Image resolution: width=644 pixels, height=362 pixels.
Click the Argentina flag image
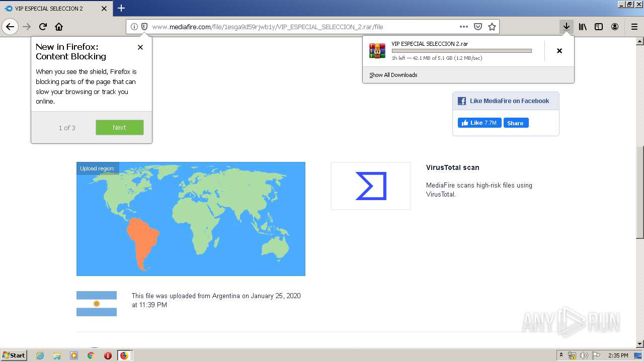tap(97, 304)
